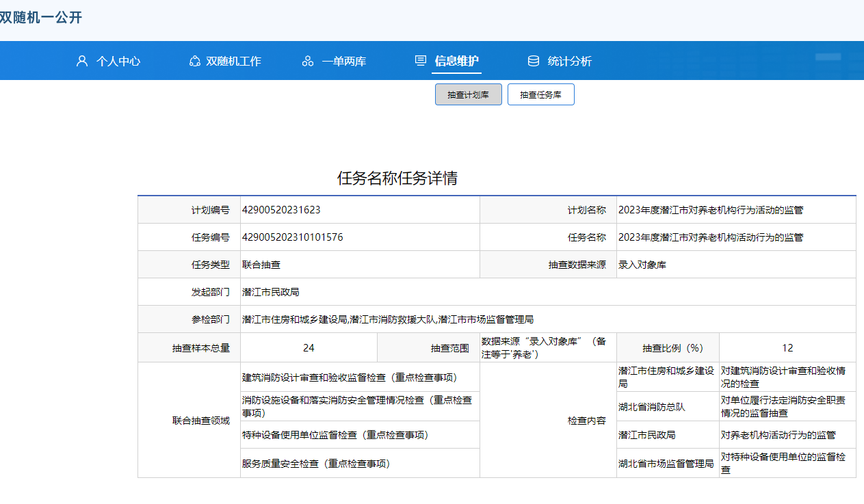
Task: Click the 参检部门 list of departments
Action: click(x=388, y=319)
